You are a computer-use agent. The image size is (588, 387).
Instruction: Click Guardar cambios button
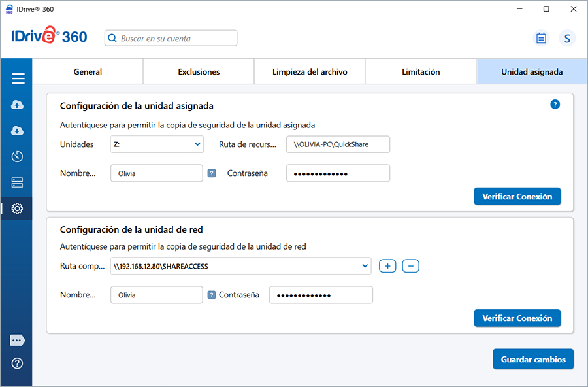(533, 360)
